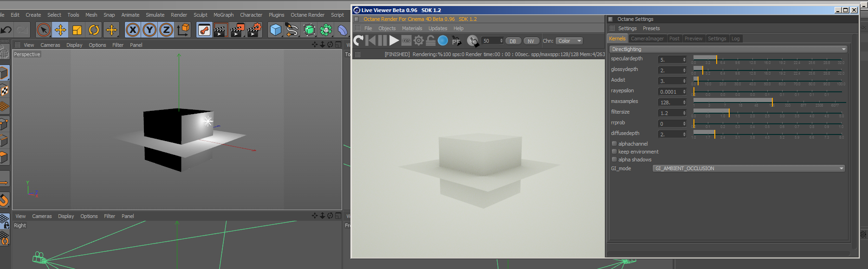Open Edit Render Settings clapperboard gear icon
The image size is (868, 269).
[254, 30]
